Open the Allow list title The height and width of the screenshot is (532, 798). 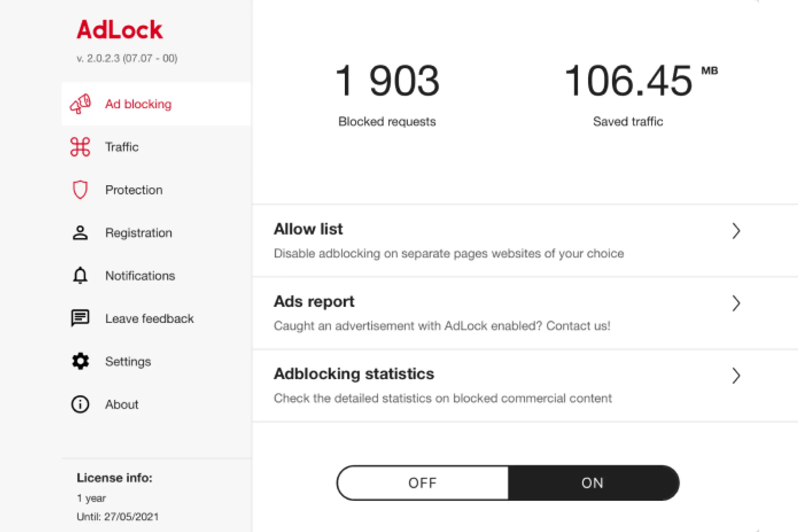(308, 229)
